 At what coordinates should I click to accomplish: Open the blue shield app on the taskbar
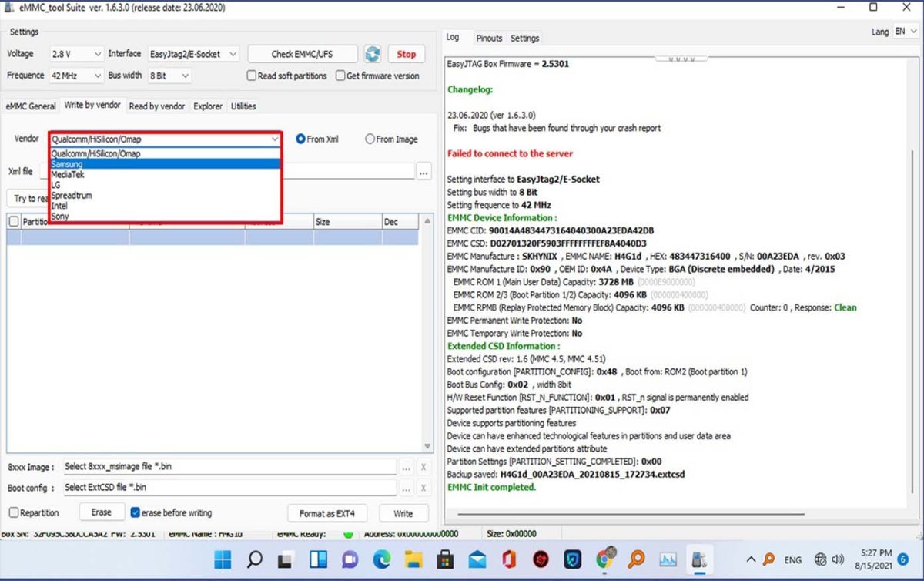(572, 559)
